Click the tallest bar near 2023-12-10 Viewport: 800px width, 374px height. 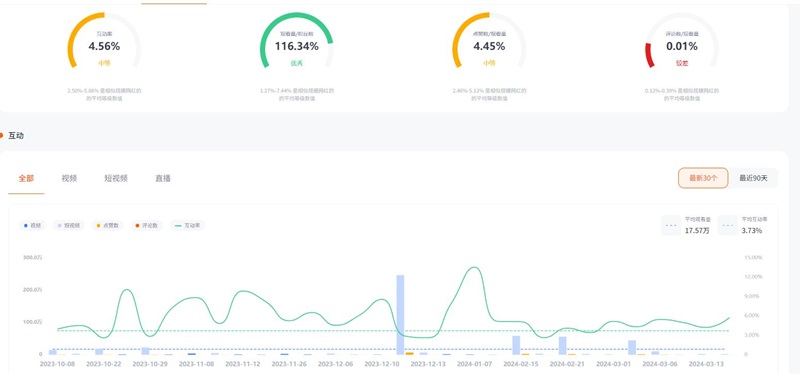coord(401,315)
